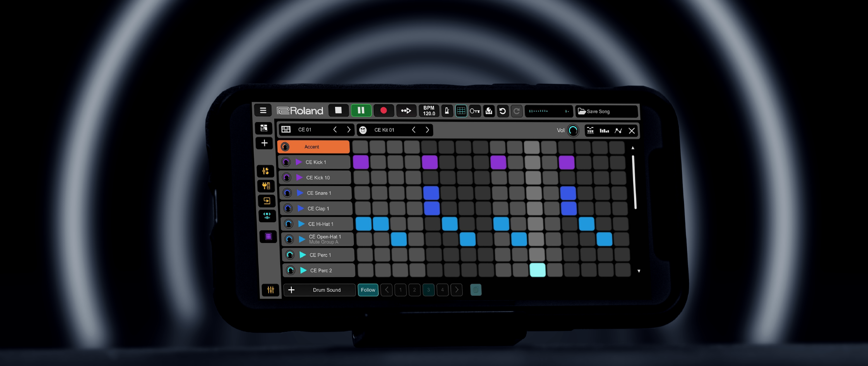Image resolution: width=868 pixels, height=366 pixels.
Task: Undo the last action
Action: pos(502,111)
